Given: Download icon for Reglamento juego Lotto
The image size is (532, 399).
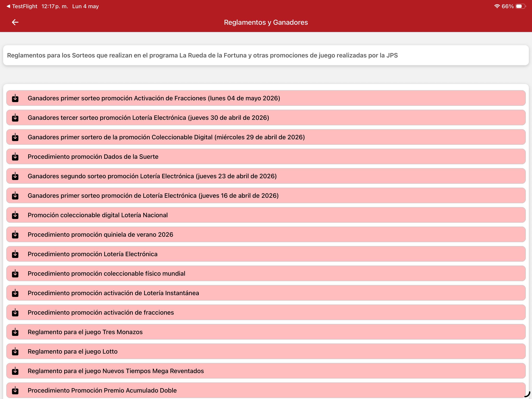Looking at the screenshot, I should click(15, 352).
